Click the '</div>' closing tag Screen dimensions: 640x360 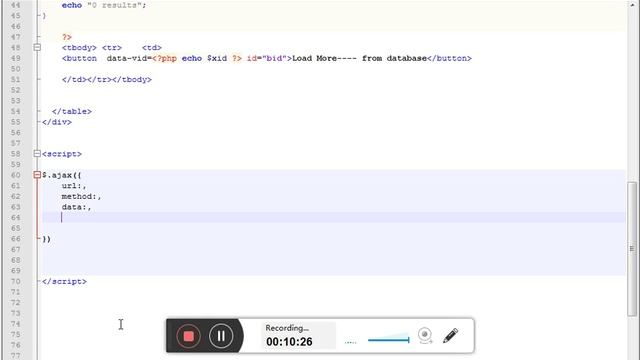pos(57,122)
